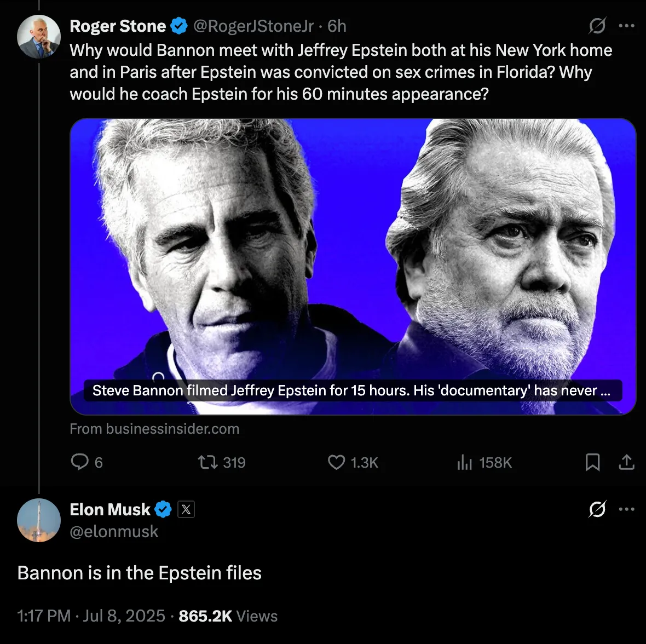
Task: Repost Roger Stone's tweet
Action: click(208, 463)
